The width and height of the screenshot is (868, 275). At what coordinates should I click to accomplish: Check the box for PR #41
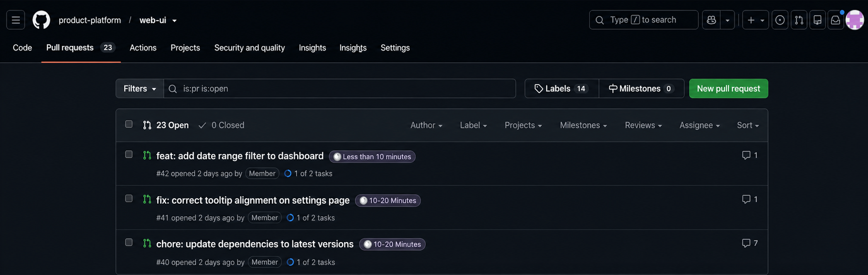click(x=129, y=199)
